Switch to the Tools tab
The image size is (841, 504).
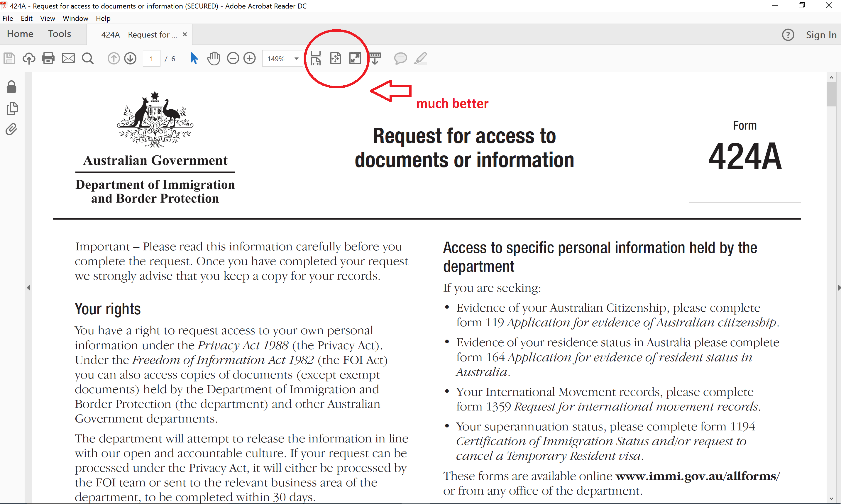pyautogui.click(x=60, y=34)
